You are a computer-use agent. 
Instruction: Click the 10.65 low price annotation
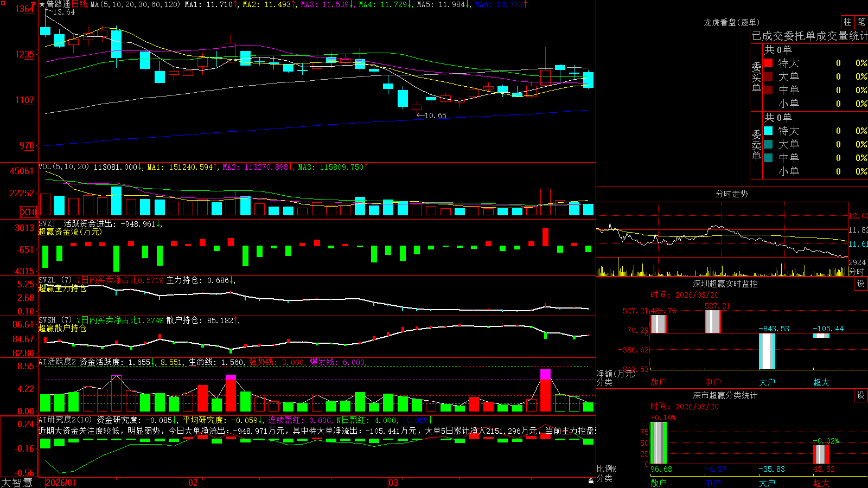click(436, 115)
